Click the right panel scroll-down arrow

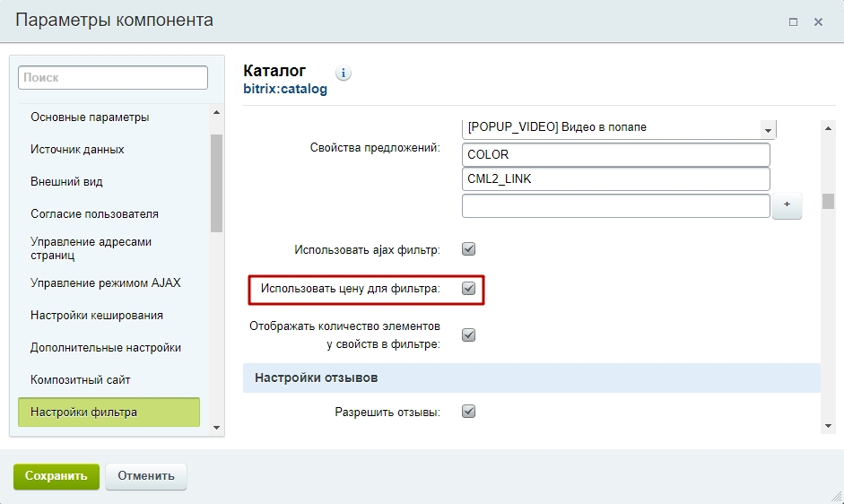click(x=829, y=424)
